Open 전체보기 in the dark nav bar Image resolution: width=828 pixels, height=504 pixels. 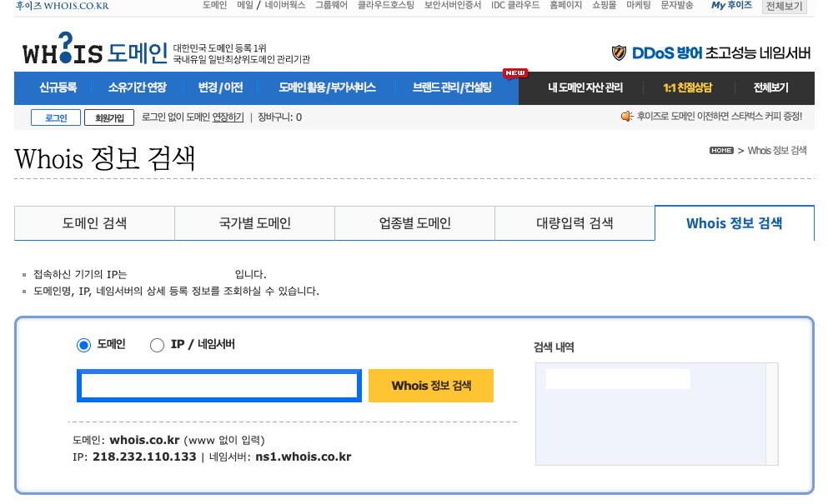[x=771, y=87]
